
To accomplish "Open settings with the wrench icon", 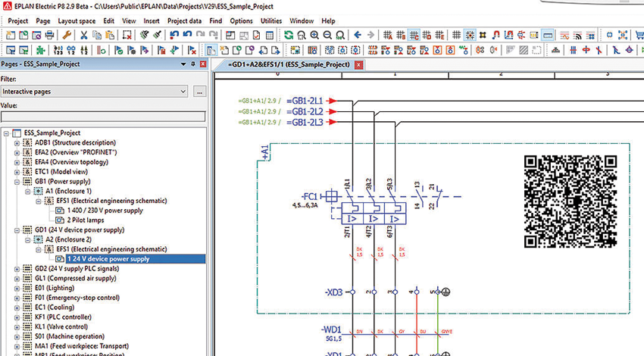I will (x=67, y=36).
